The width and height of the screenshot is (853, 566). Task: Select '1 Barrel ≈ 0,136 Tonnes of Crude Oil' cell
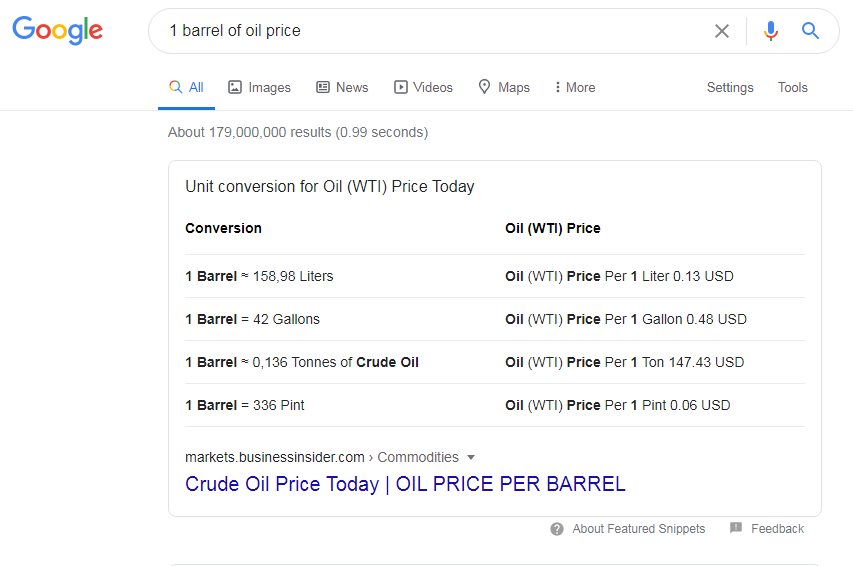302,362
